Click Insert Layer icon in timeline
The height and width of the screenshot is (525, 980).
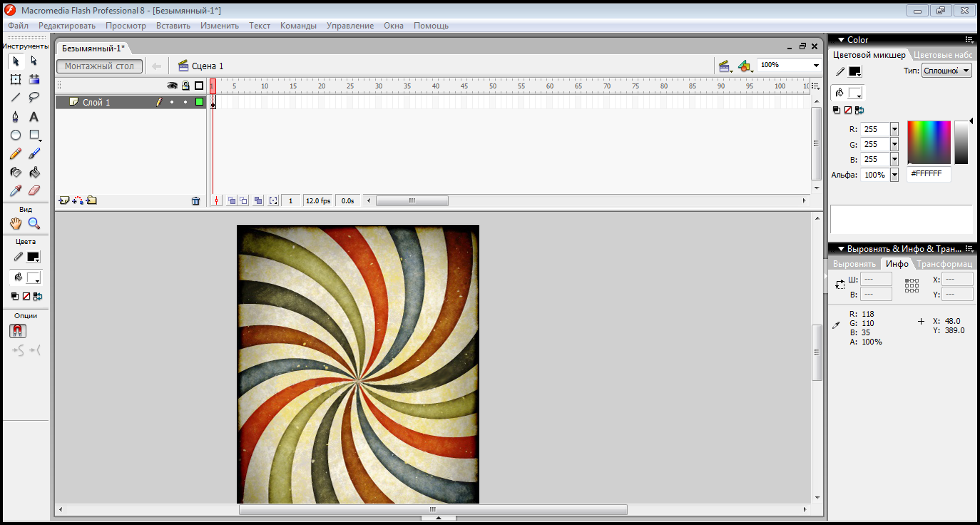(x=63, y=200)
